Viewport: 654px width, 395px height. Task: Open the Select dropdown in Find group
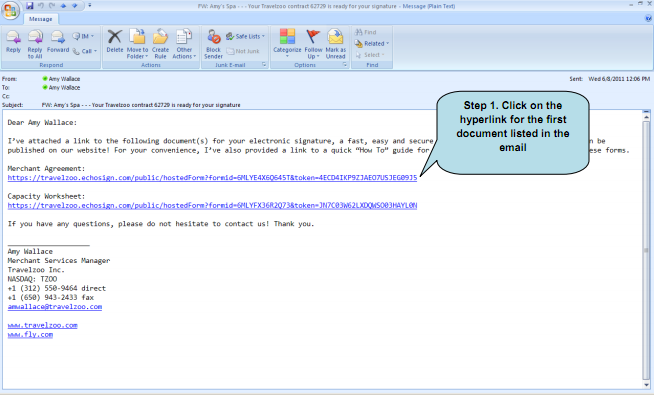370,55
